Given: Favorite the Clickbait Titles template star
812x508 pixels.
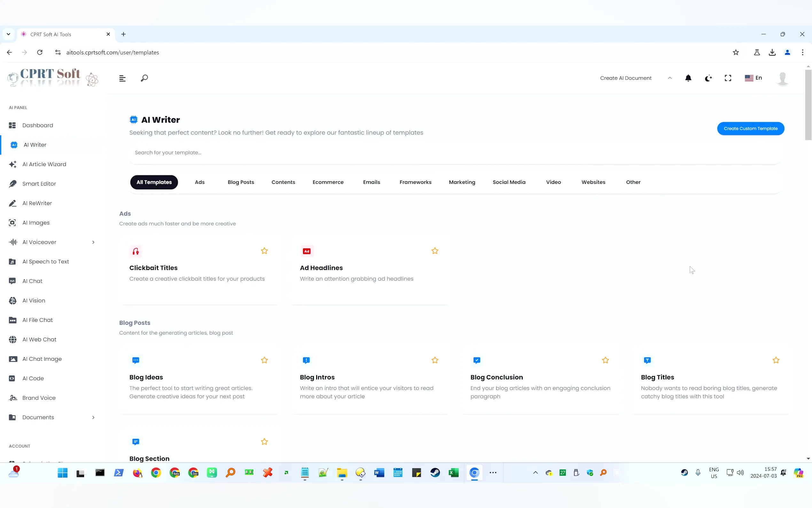Looking at the screenshot, I should (x=264, y=251).
